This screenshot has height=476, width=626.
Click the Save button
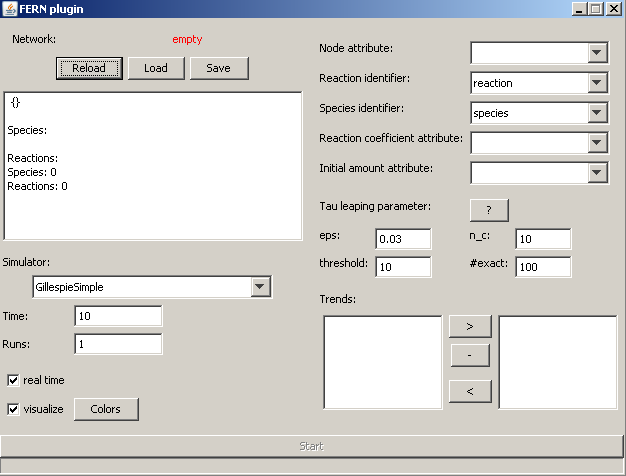tap(219, 68)
